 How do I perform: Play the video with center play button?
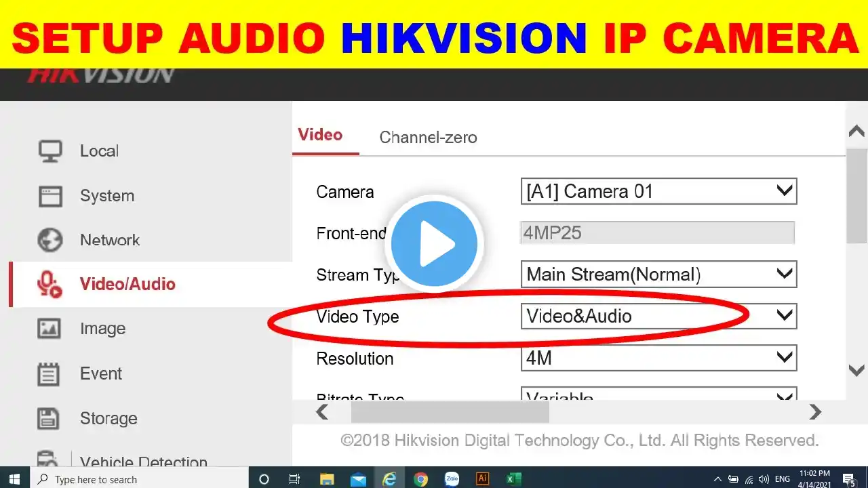(x=434, y=244)
